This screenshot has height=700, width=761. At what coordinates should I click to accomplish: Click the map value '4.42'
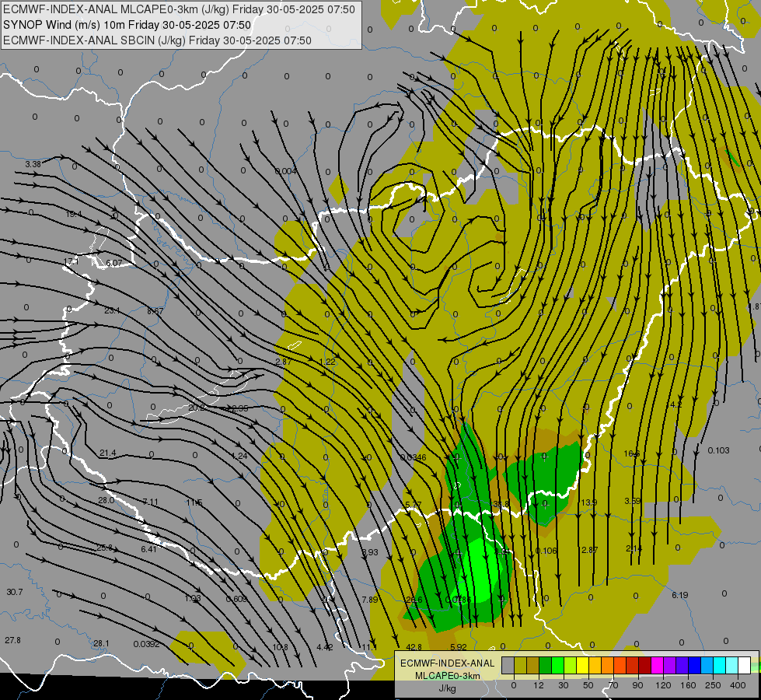click(x=325, y=647)
